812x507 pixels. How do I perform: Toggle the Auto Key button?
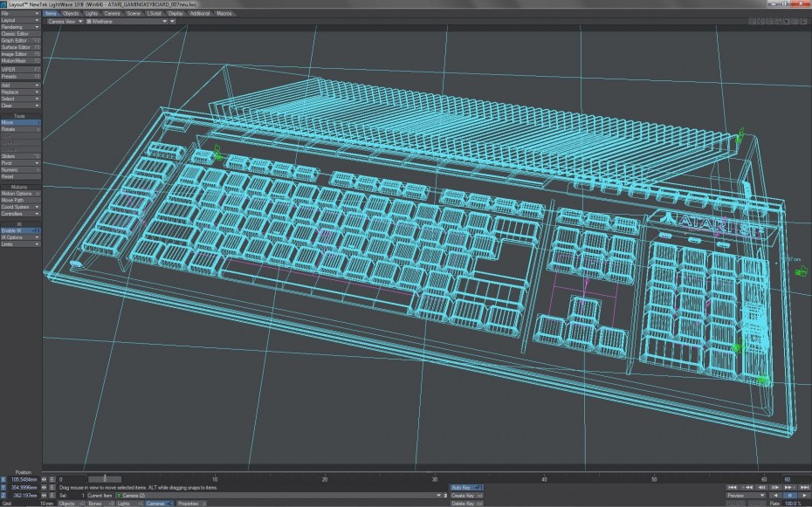(466, 487)
